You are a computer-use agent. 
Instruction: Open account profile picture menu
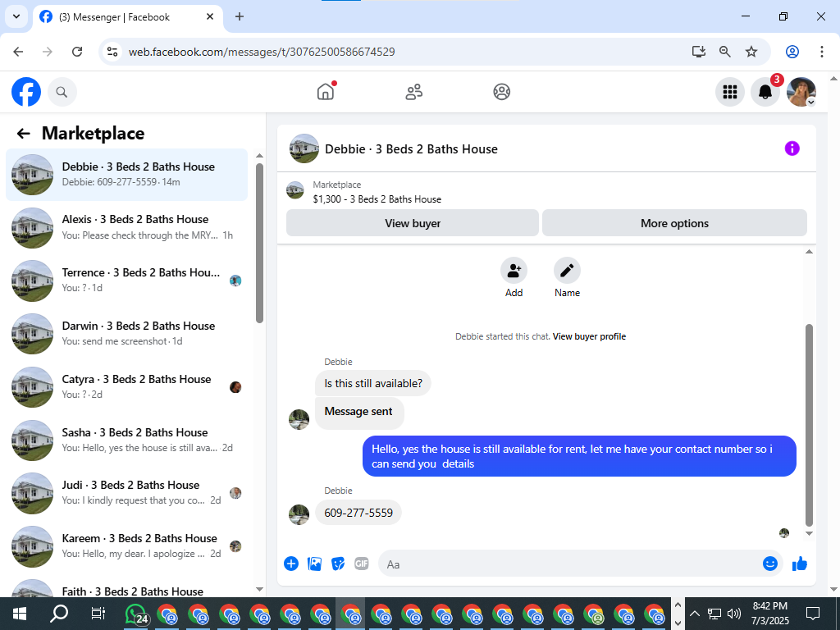[801, 92]
